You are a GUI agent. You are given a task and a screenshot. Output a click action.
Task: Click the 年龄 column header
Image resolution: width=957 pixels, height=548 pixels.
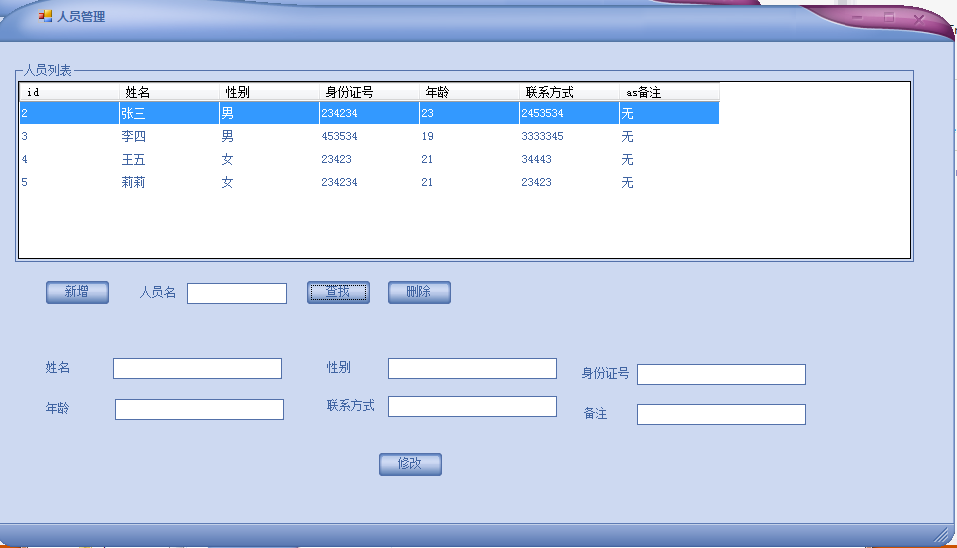[469, 92]
